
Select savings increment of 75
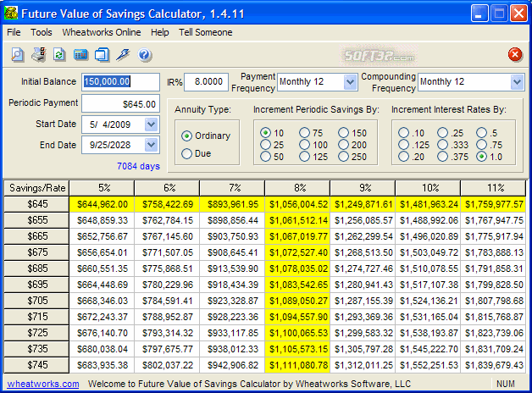tap(311, 133)
